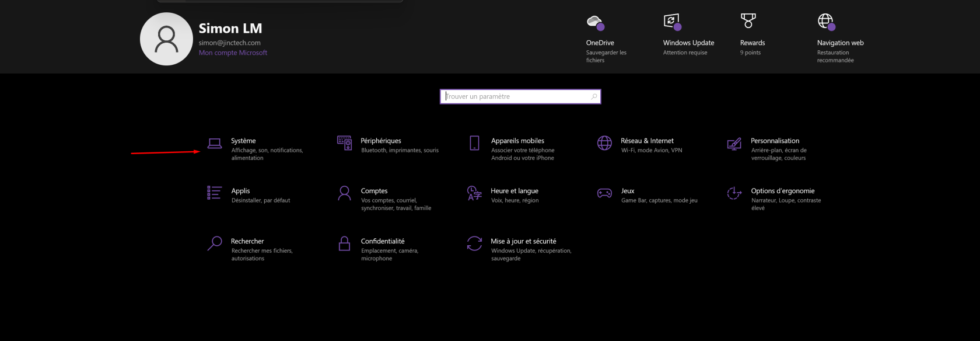Click the "Sauvegarder les fichiers" OneDrive text
This screenshot has height=341, width=980.
coord(606,56)
